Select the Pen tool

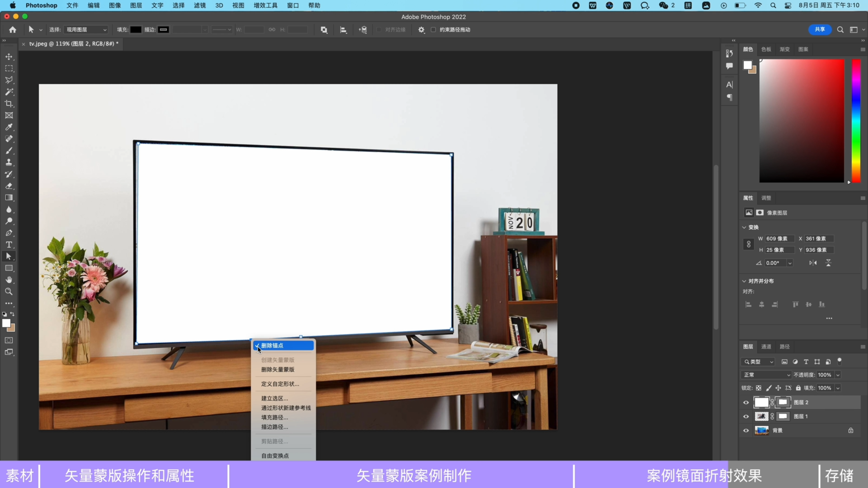click(9, 233)
